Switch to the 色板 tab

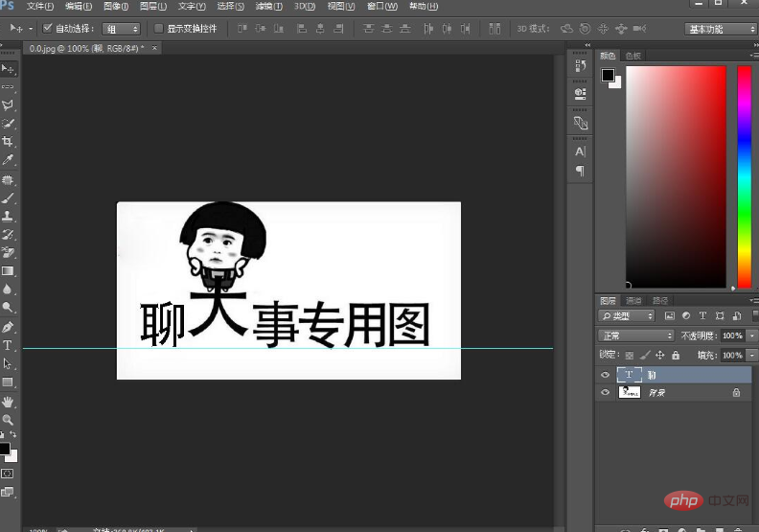click(x=632, y=56)
